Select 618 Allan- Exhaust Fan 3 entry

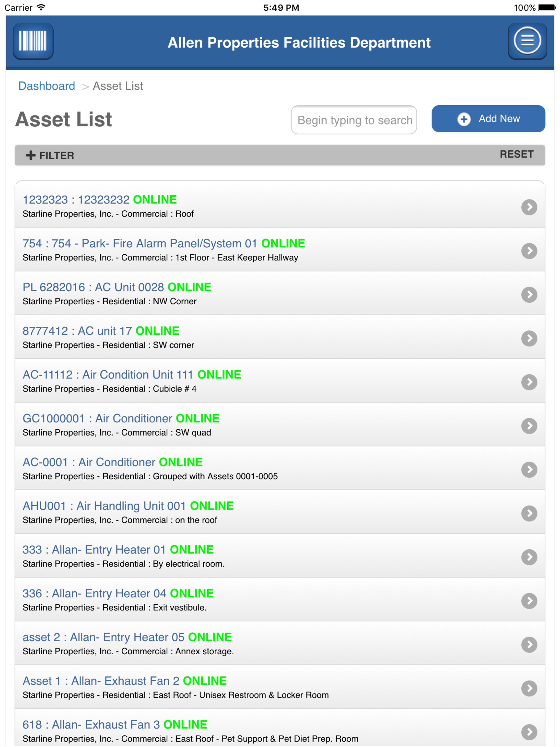coord(115,725)
